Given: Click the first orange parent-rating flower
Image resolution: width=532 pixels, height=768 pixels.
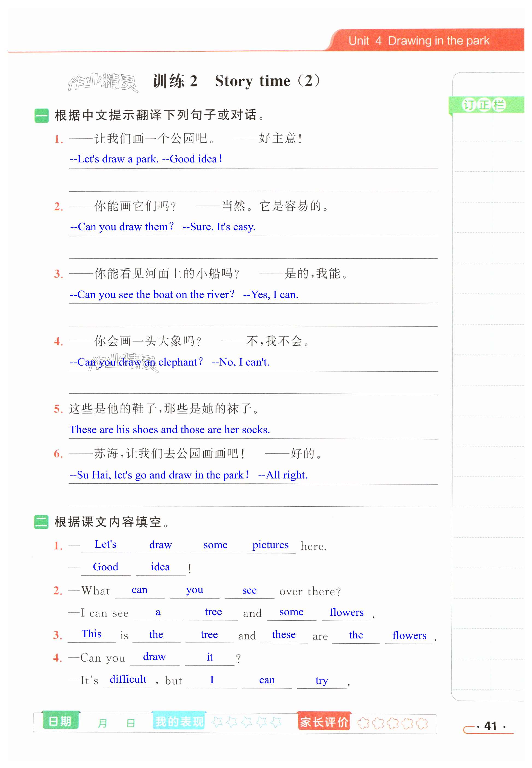Looking at the screenshot, I should [x=364, y=723].
